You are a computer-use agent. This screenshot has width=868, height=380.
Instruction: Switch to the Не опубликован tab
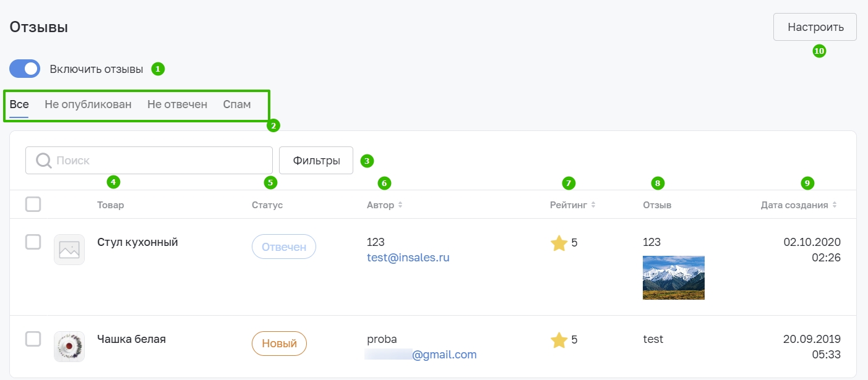click(88, 104)
